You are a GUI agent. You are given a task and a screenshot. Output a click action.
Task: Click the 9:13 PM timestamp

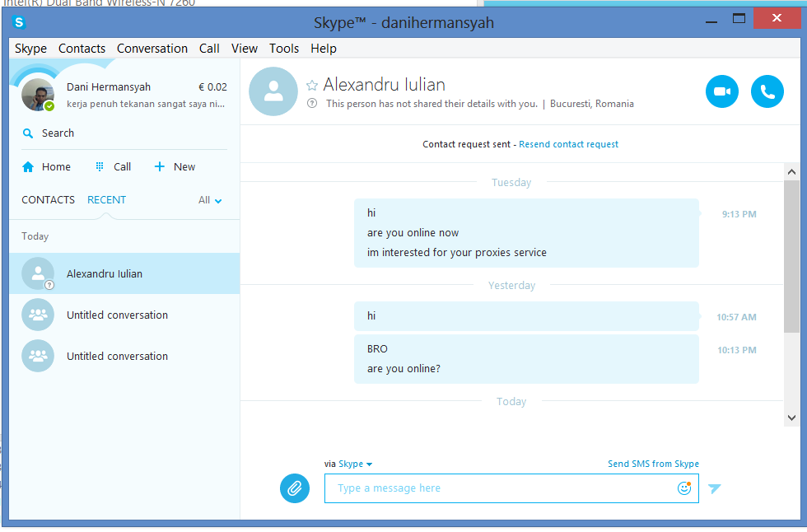click(739, 214)
